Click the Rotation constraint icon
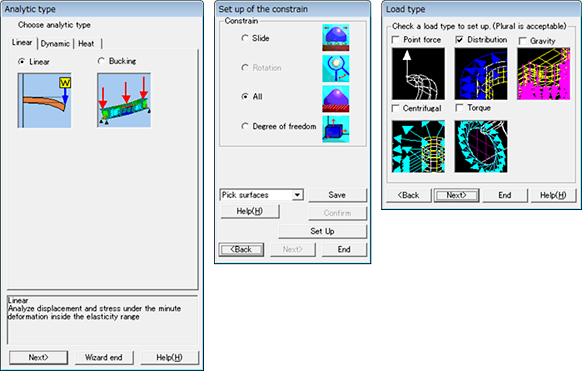582x371 pixels. point(336,68)
